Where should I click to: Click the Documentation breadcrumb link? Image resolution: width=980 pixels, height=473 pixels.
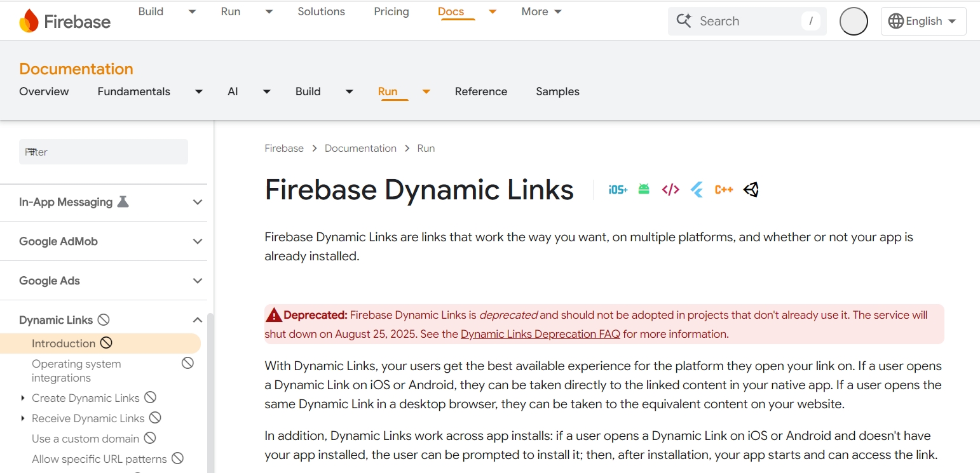point(360,148)
